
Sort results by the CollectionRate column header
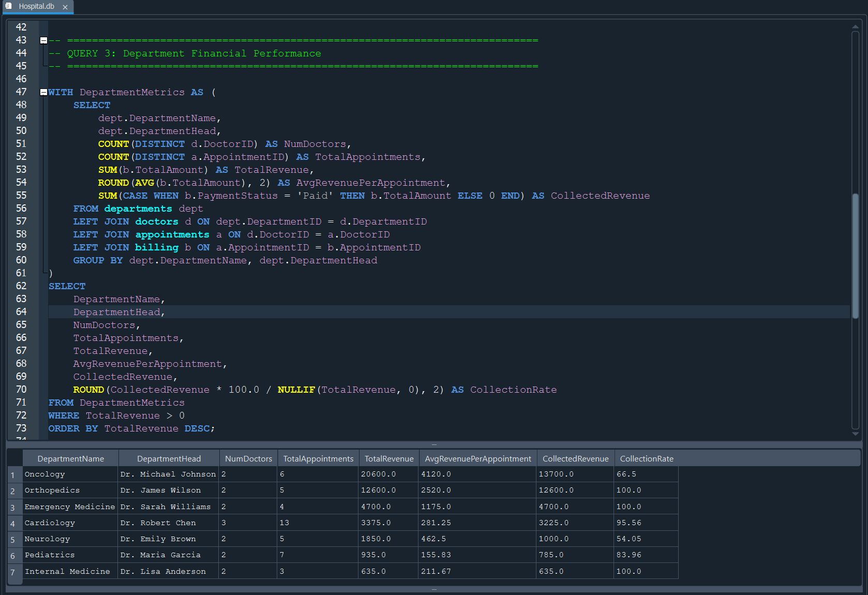[646, 458]
